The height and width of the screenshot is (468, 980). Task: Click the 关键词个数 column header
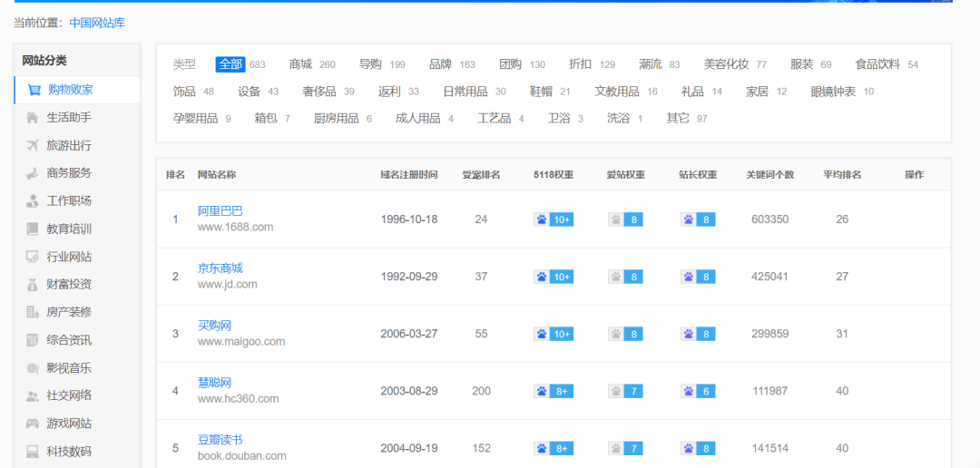point(770,175)
